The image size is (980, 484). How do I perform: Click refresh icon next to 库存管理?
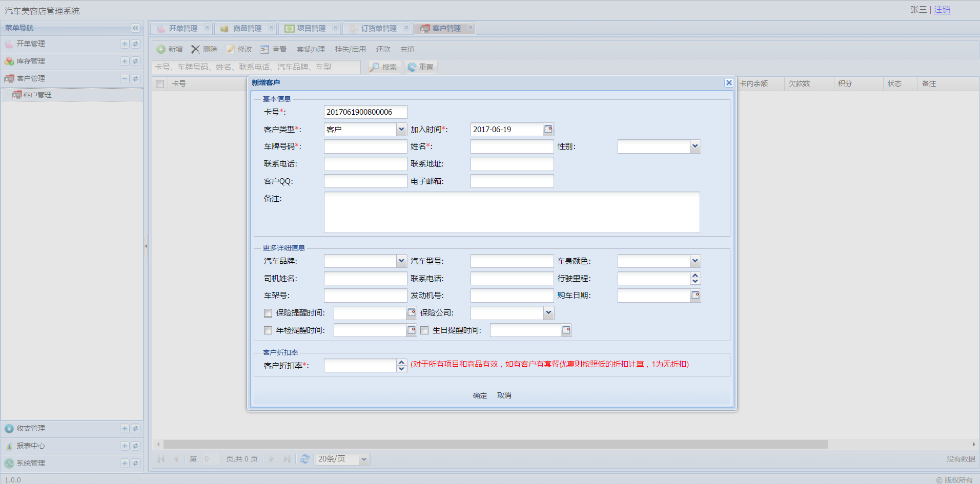pyautogui.click(x=135, y=61)
